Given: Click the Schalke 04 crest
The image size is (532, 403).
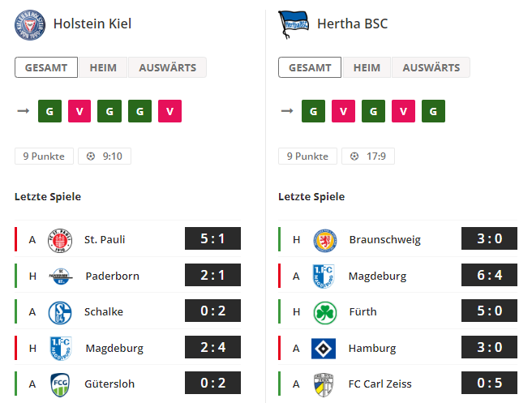Looking at the screenshot, I should tap(60, 313).
